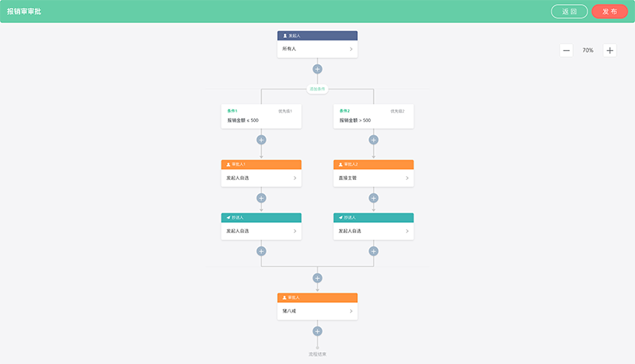
Task: Click the plus below the 发起人 node
Action: (317, 69)
